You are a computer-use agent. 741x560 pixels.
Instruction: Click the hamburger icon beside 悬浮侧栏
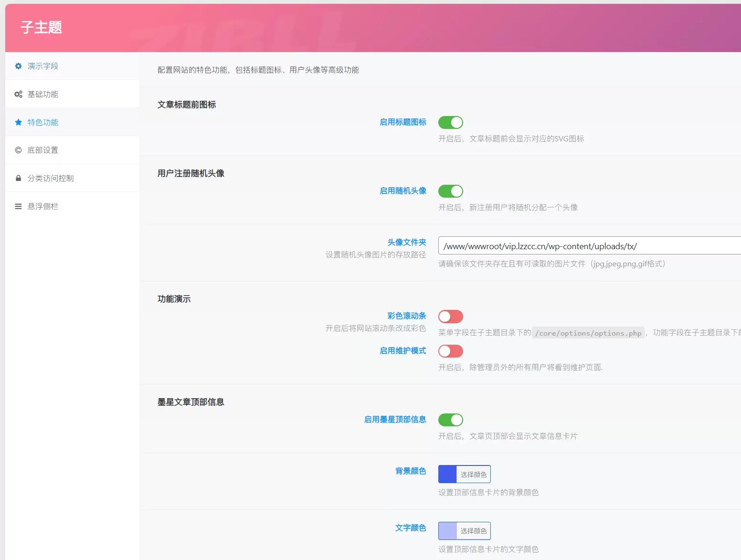click(18, 206)
